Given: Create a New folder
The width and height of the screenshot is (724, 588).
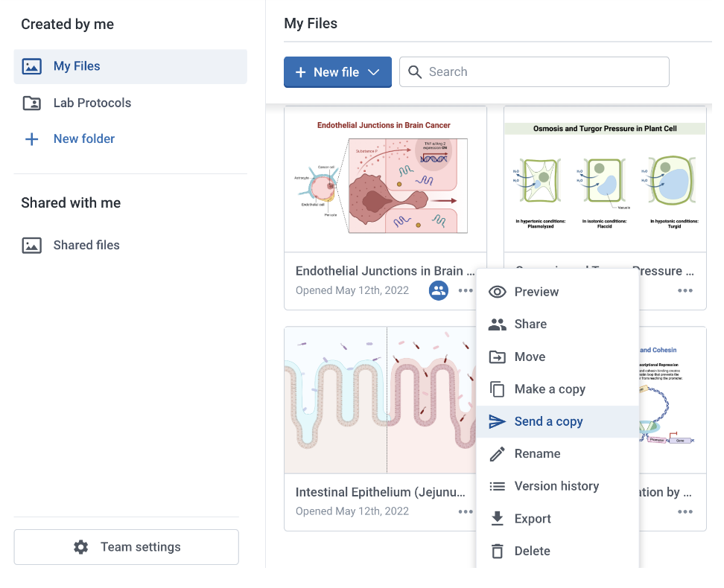Looking at the screenshot, I should point(84,139).
